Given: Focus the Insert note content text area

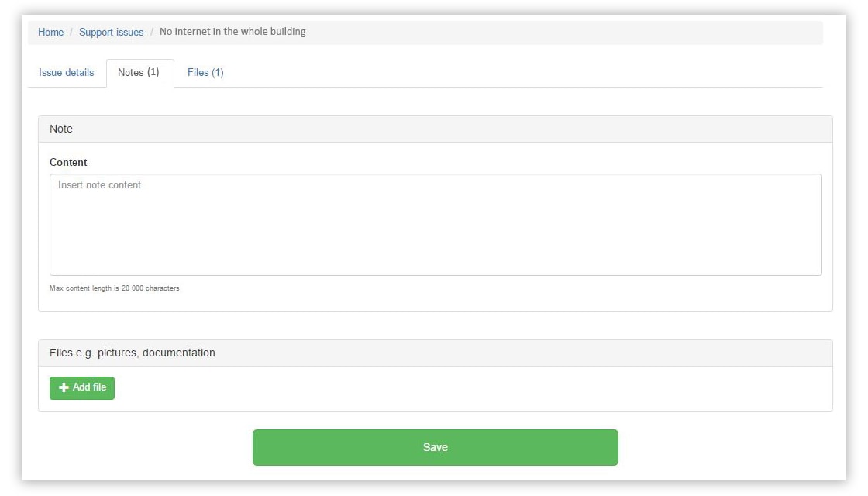Looking at the screenshot, I should [436, 225].
